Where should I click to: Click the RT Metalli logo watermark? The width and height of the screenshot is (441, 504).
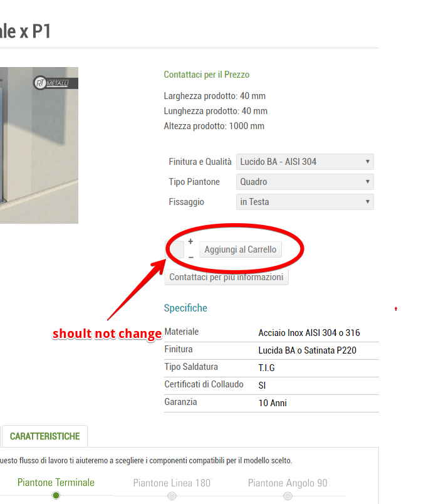(55, 83)
